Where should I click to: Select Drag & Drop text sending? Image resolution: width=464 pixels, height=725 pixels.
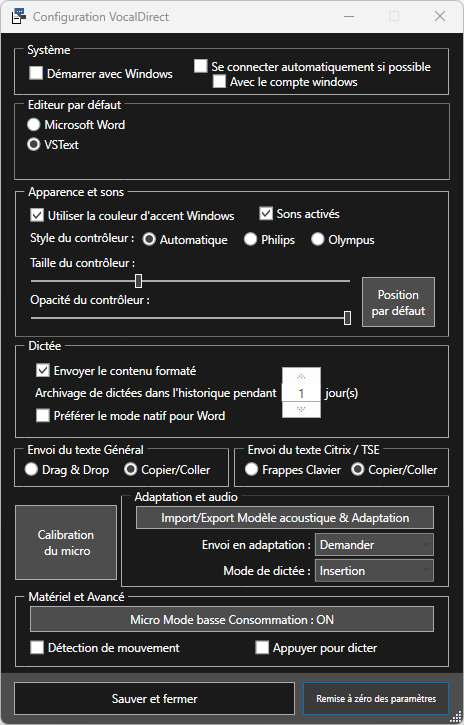tap(31, 470)
